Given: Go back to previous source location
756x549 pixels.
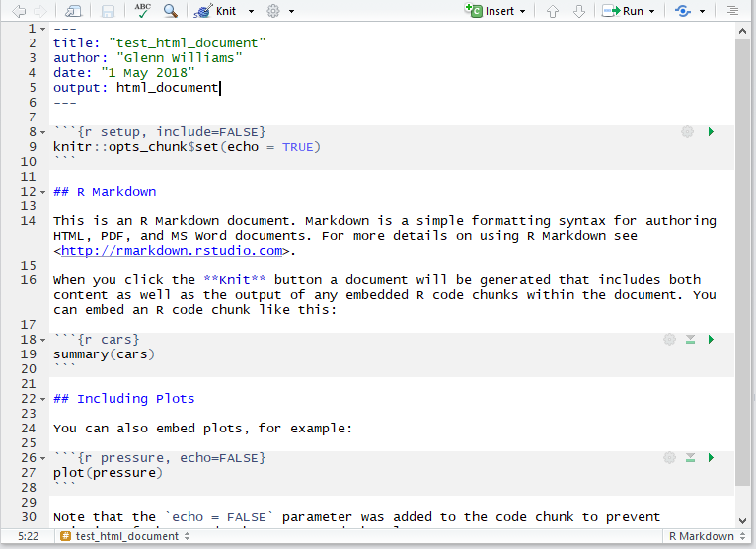Looking at the screenshot, I should tap(19, 11).
